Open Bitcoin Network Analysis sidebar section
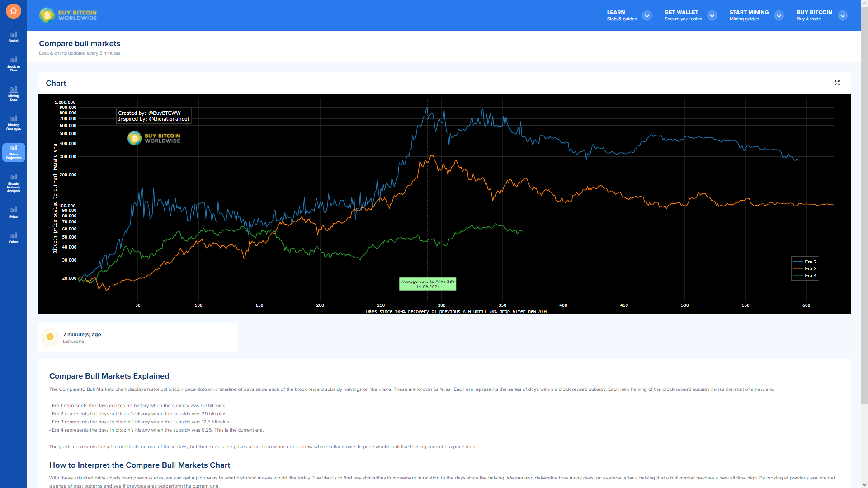Viewport: 868px width, 488px height. (14, 183)
